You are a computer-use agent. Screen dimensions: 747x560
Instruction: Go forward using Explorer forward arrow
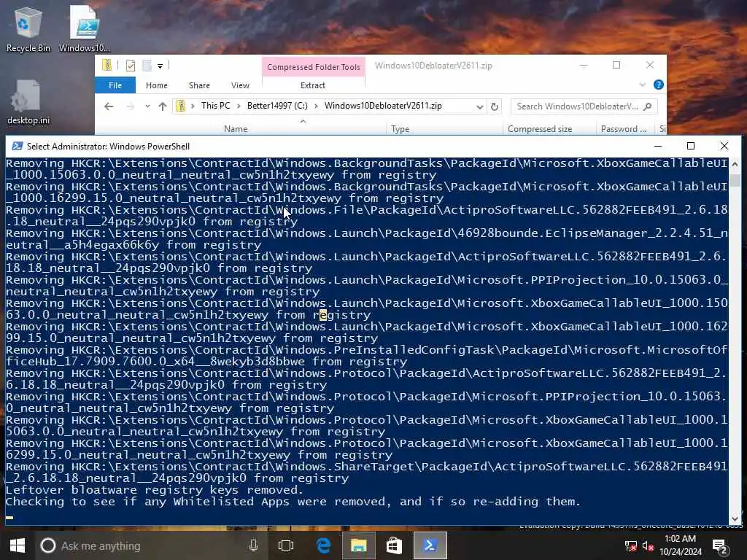click(x=130, y=106)
